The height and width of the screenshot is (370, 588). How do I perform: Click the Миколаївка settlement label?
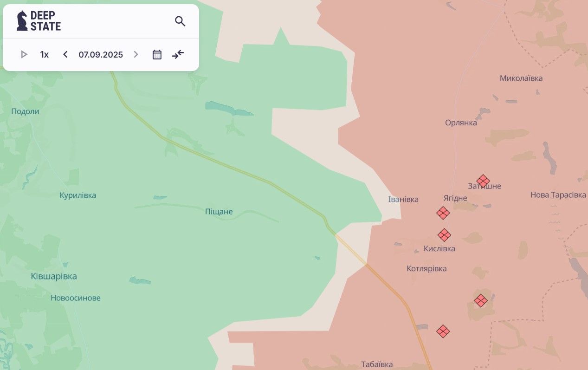point(521,78)
